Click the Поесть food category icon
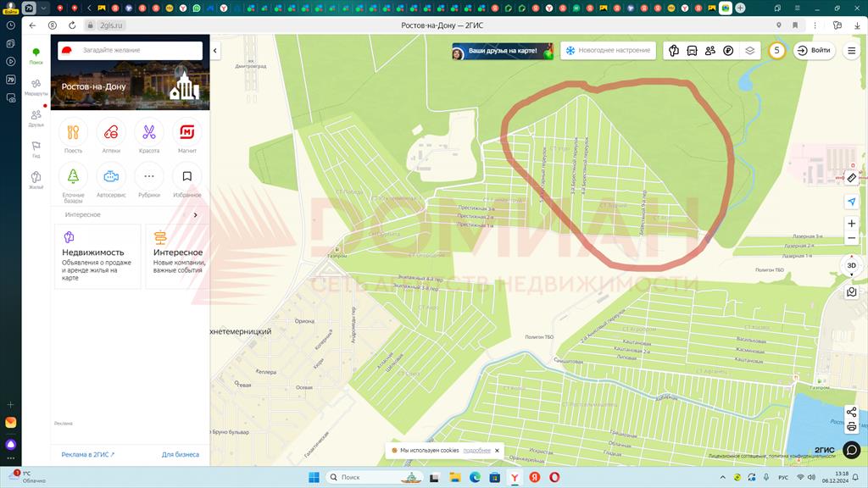 click(x=73, y=132)
